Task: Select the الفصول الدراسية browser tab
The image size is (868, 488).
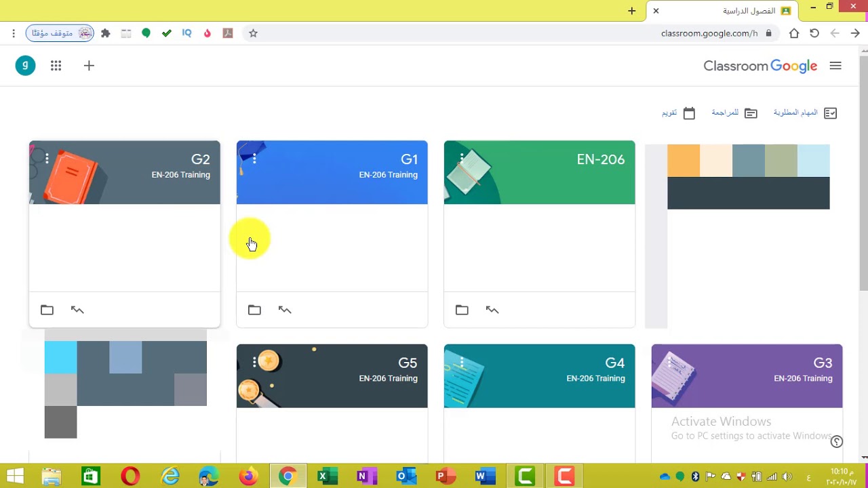Action: point(722,11)
